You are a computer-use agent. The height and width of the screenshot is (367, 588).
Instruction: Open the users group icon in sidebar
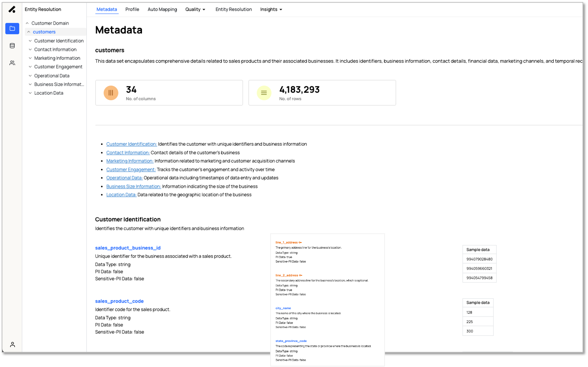pos(12,63)
